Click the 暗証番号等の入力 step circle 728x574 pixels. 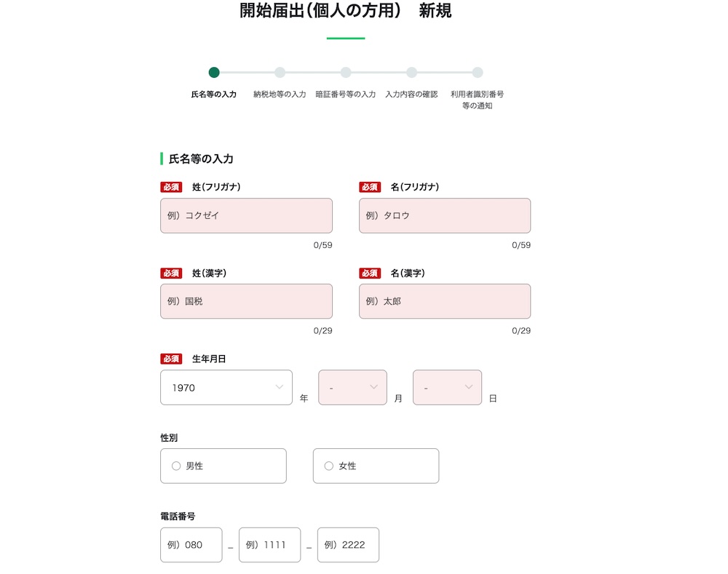click(346, 72)
